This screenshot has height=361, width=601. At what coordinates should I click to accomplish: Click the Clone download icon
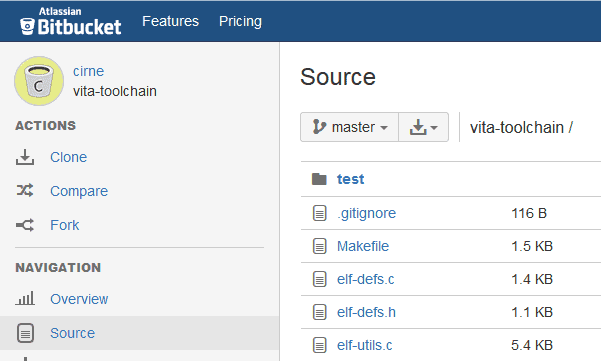[25, 157]
